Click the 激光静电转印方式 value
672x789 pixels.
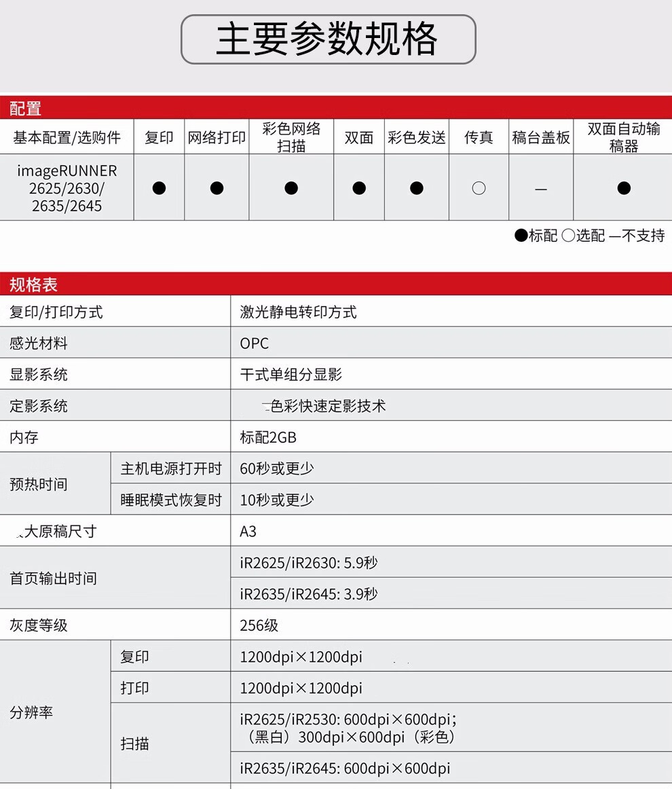point(298,312)
